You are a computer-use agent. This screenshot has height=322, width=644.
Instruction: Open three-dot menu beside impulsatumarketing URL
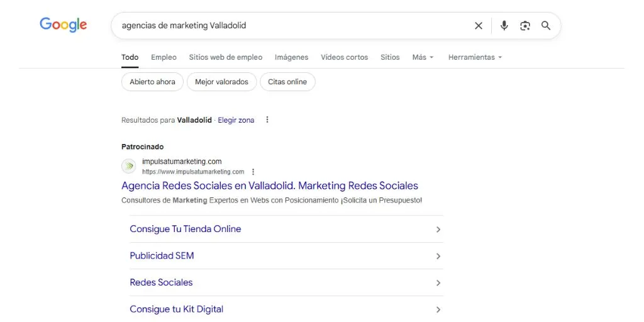point(253,172)
